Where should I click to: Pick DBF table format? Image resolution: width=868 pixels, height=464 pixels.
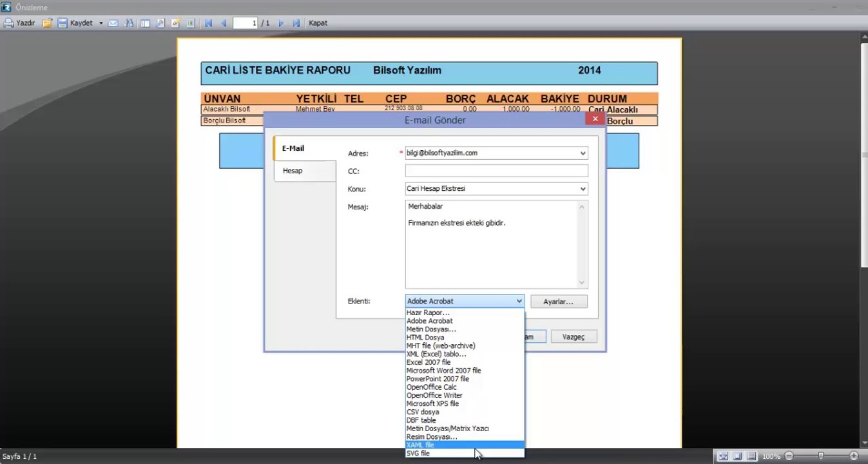pos(465,420)
